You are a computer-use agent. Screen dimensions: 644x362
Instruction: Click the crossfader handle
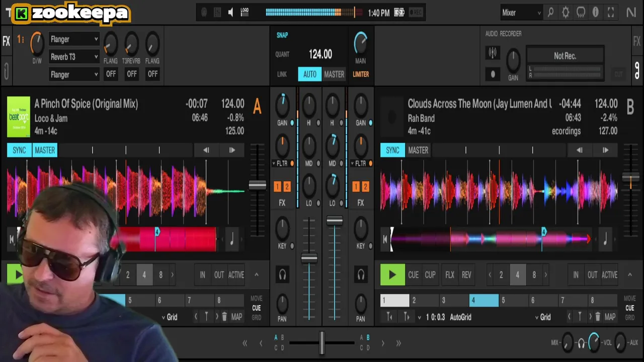tap(322, 343)
